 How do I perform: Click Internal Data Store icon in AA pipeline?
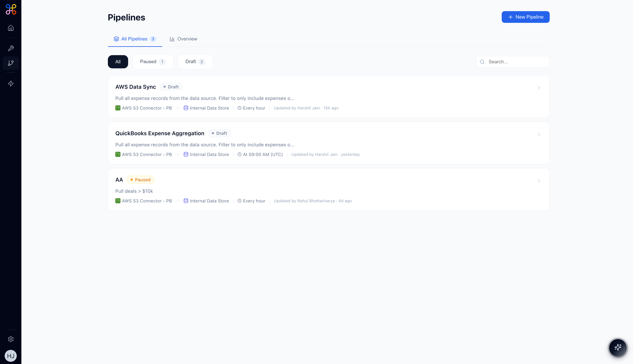[186, 201]
